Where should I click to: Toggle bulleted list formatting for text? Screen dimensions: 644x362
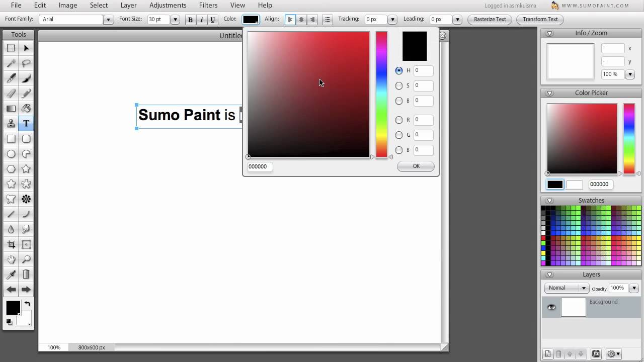(328, 20)
